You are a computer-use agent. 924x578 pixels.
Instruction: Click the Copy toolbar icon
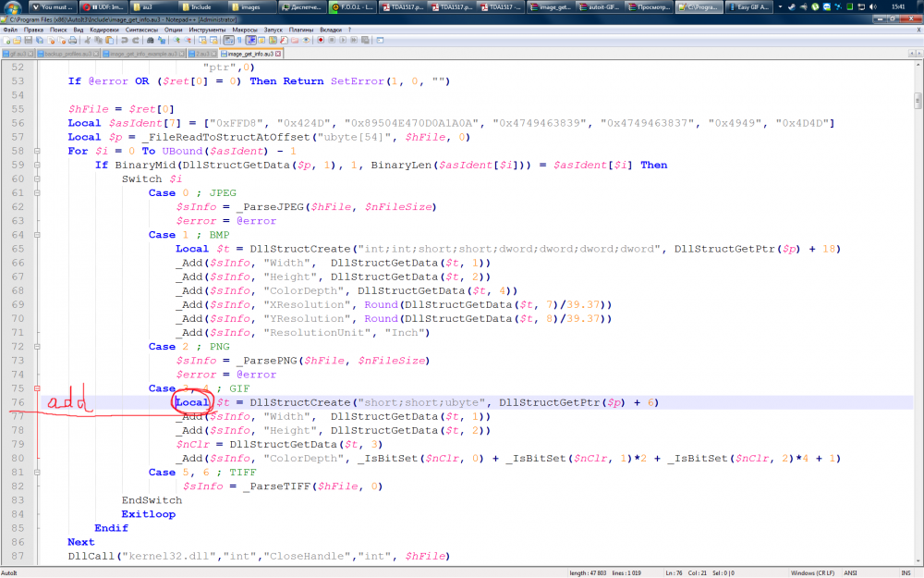point(99,40)
